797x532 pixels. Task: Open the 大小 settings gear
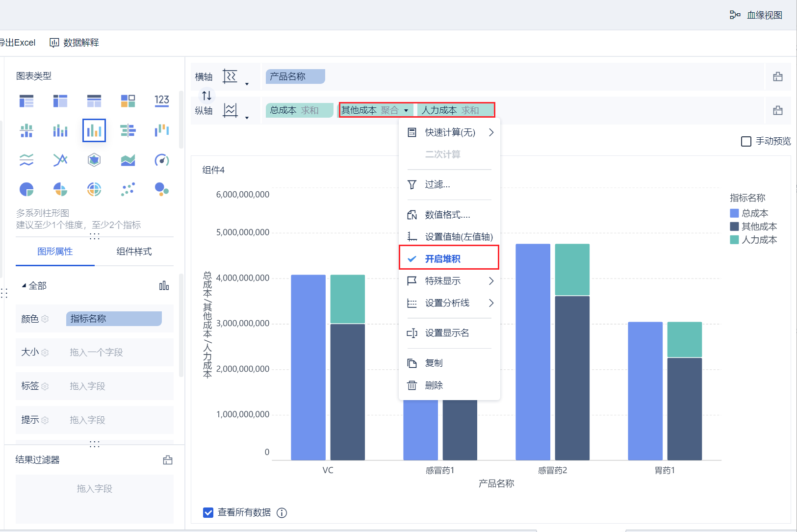pyautogui.click(x=45, y=353)
